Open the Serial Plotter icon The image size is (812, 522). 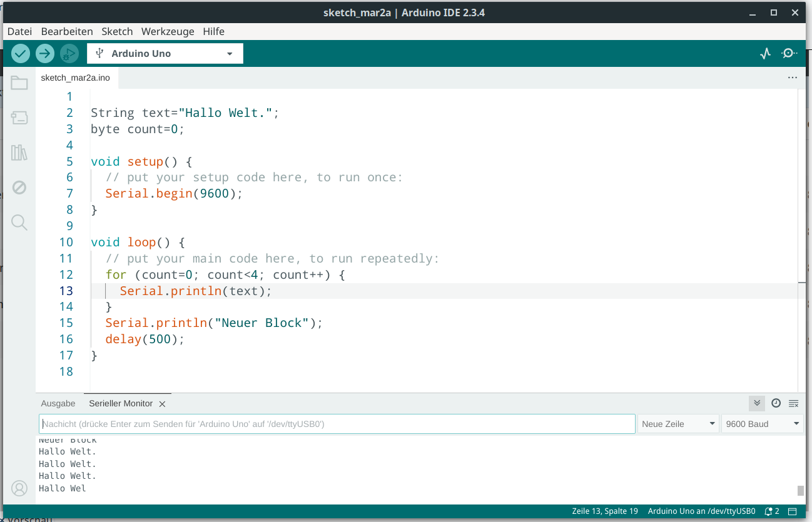765,54
